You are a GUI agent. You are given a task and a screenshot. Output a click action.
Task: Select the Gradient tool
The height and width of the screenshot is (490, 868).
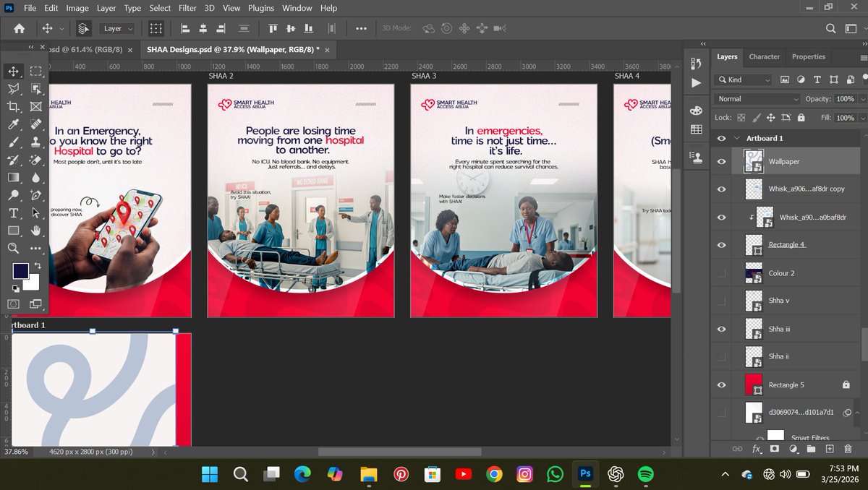click(13, 177)
